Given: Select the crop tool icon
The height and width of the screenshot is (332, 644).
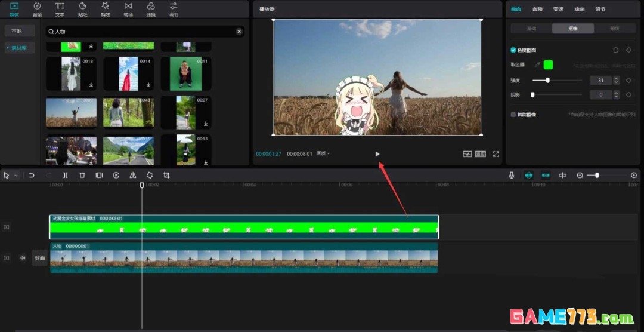Looking at the screenshot, I should click(x=166, y=176).
